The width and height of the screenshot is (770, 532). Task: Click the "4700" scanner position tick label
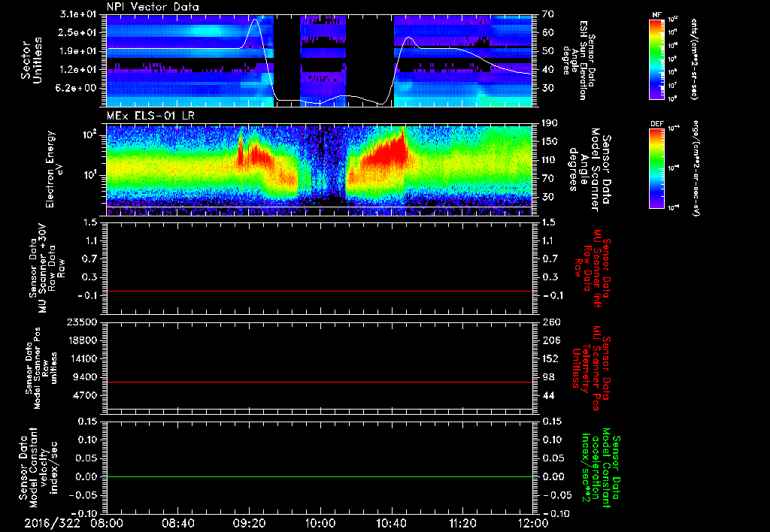[86, 395]
